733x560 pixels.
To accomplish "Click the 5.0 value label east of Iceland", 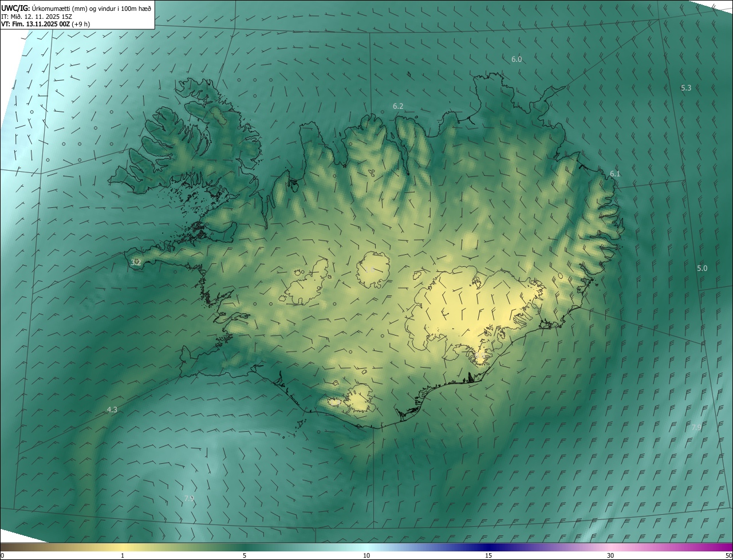I will pyautogui.click(x=702, y=268).
